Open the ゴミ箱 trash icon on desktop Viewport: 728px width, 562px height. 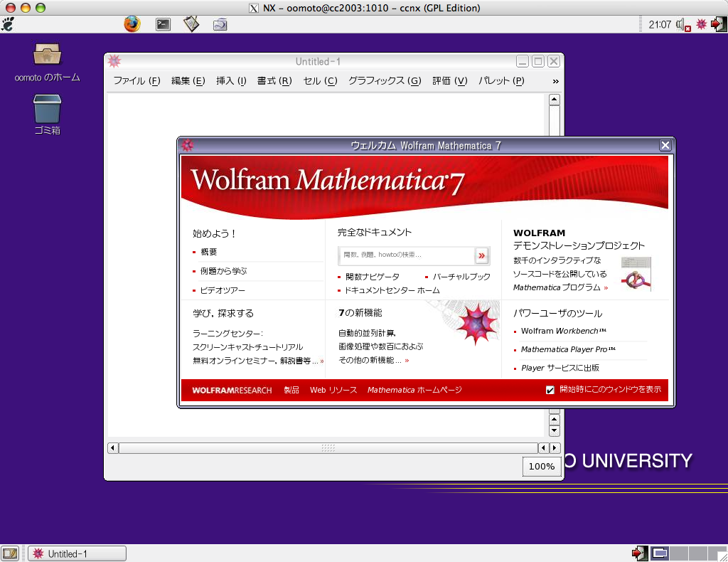pos(47,109)
